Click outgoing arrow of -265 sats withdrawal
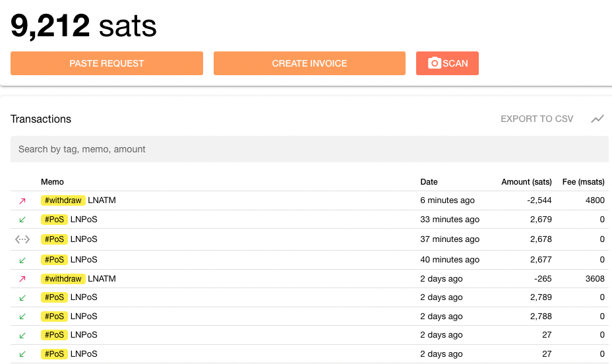The image size is (612, 364). tap(22, 279)
